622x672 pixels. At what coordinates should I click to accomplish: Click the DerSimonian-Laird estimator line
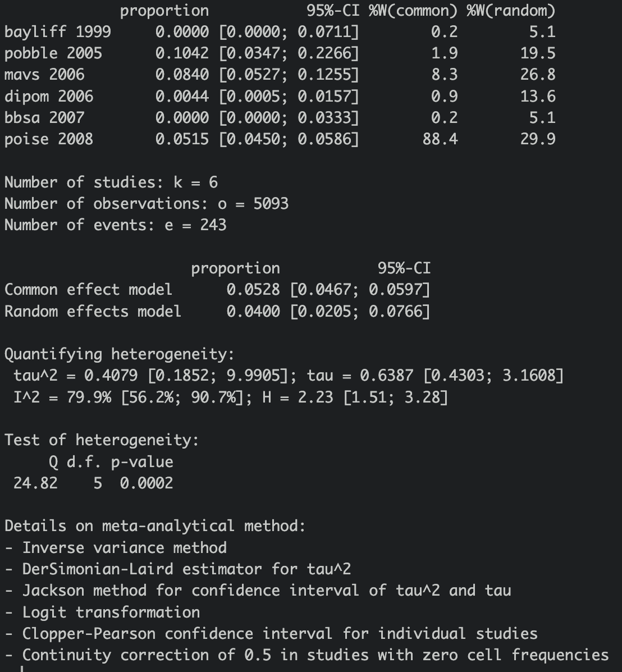point(177,569)
